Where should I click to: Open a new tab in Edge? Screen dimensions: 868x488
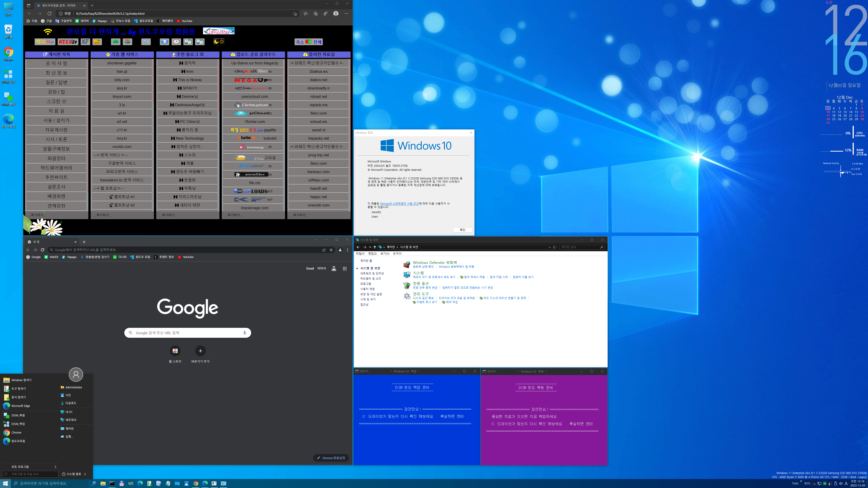point(92,5)
